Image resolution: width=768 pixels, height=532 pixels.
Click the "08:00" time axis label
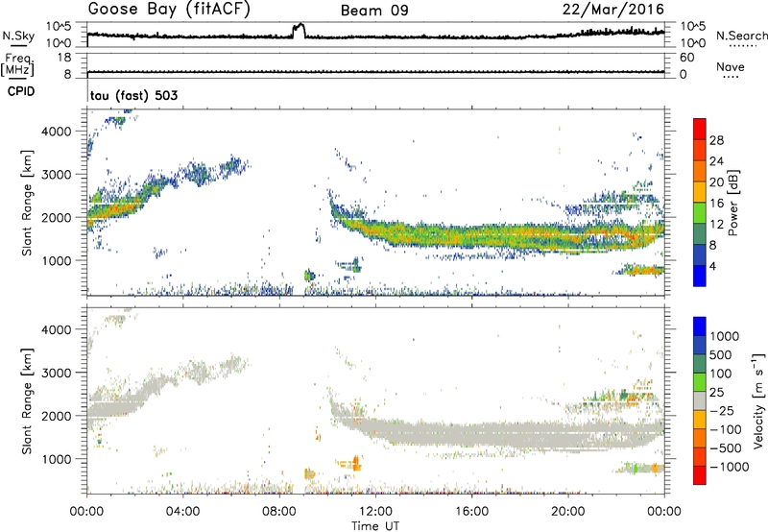pos(279,512)
